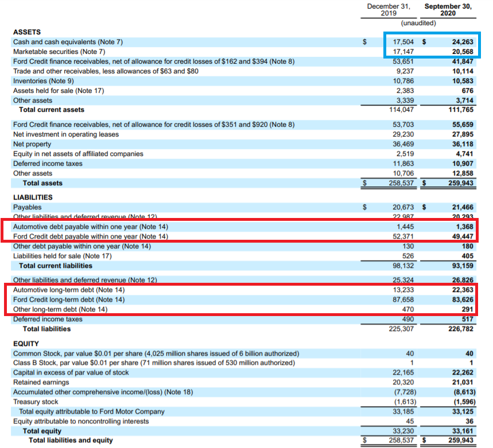Select the LIABILITIES section heading
This screenshot has width=493, height=448.
pyautogui.click(x=33, y=197)
